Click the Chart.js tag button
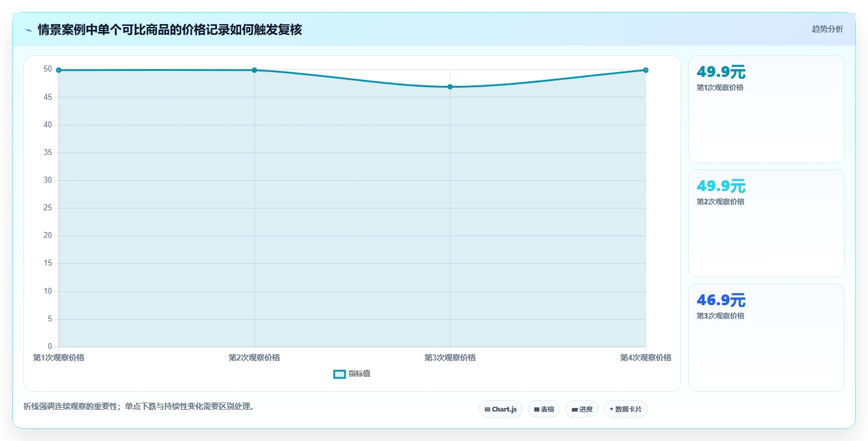This screenshot has height=441, width=868. pyautogui.click(x=501, y=409)
